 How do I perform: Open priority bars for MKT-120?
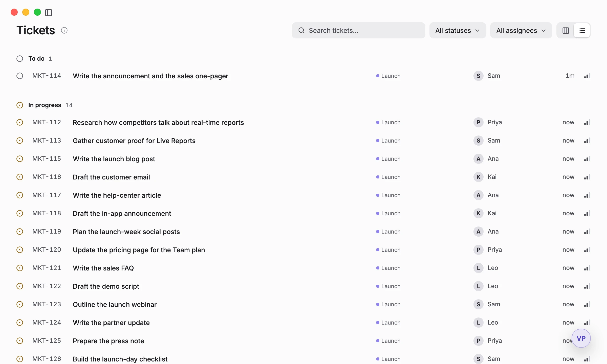click(x=587, y=250)
